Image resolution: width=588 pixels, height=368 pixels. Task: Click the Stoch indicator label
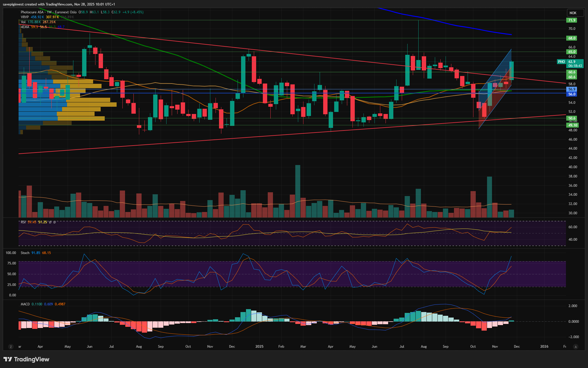pos(25,253)
